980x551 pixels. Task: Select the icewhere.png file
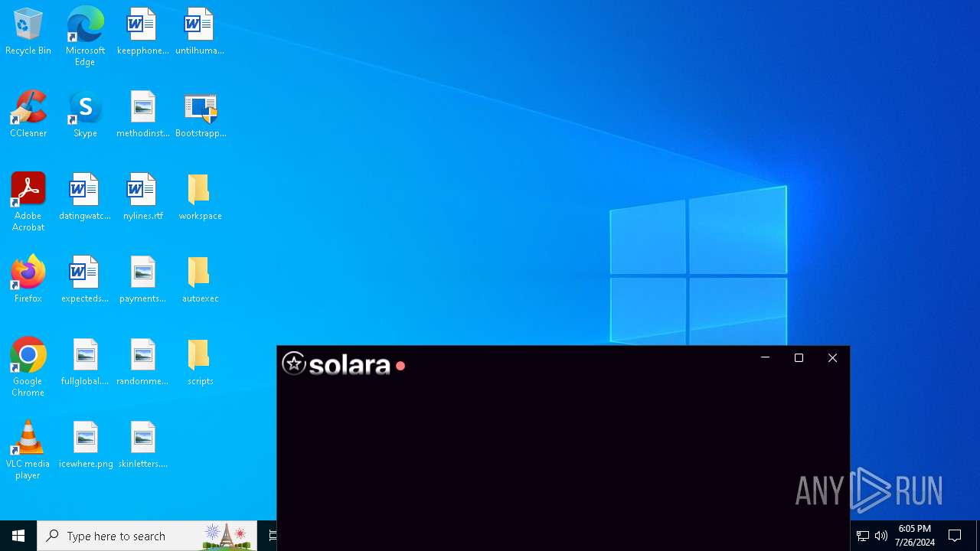click(x=85, y=445)
